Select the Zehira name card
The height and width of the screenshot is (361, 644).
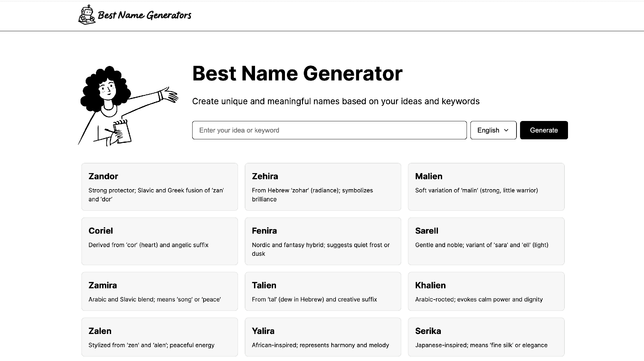point(323,187)
